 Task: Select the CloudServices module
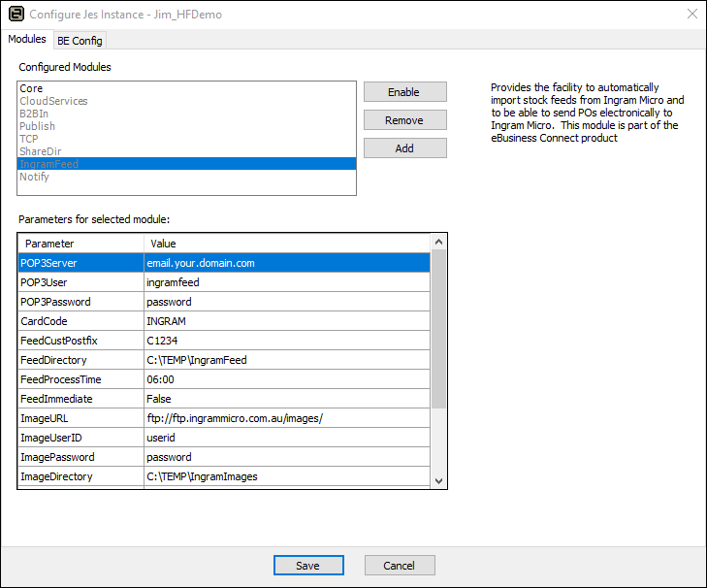53,101
